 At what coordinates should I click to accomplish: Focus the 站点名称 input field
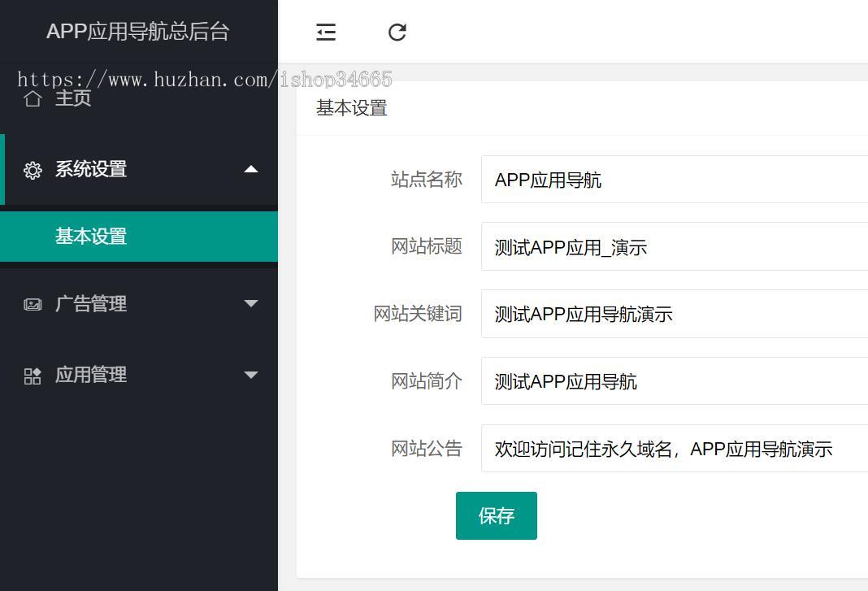pyautogui.click(x=675, y=180)
